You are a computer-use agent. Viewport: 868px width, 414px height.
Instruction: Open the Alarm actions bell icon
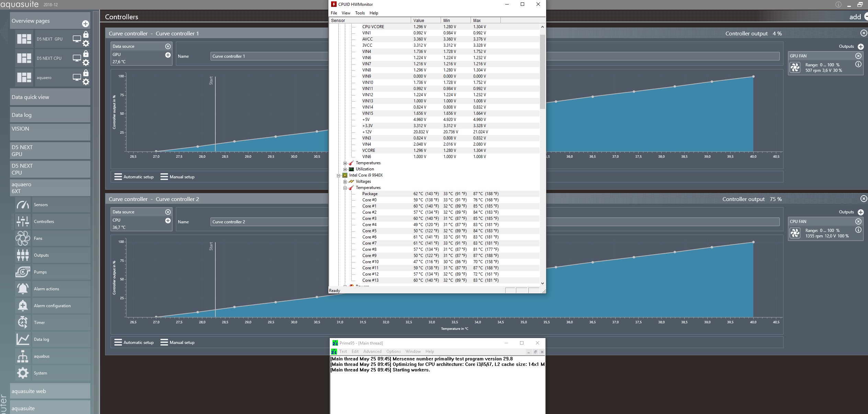pyautogui.click(x=23, y=289)
